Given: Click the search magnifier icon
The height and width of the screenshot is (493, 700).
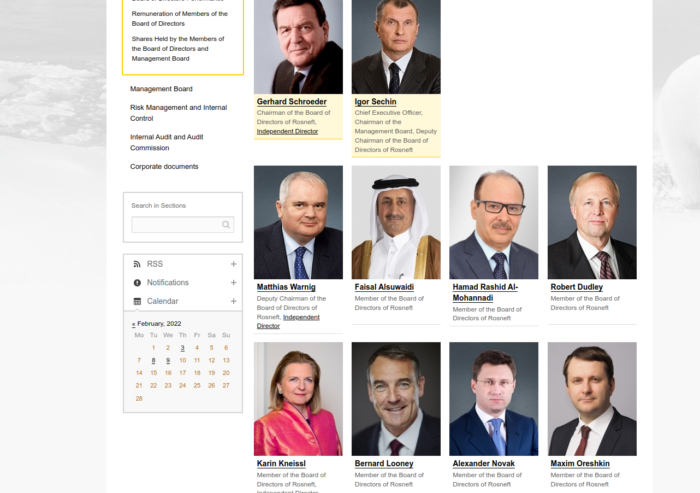Looking at the screenshot, I should [x=226, y=225].
